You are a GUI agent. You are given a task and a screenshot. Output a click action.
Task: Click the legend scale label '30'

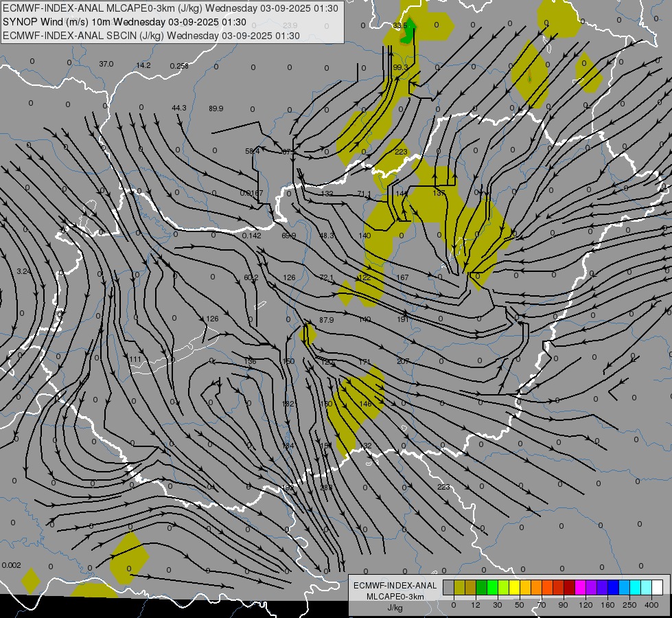click(498, 605)
